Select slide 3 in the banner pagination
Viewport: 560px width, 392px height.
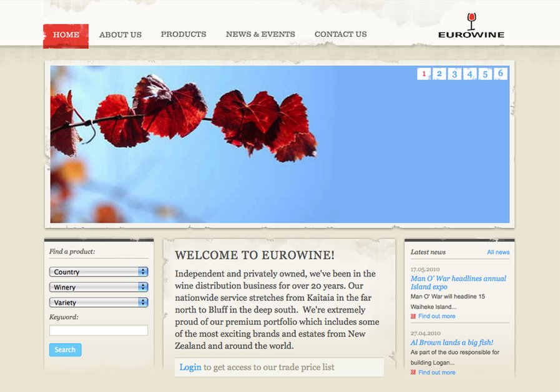pyautogui.click(x=454, y=73)
